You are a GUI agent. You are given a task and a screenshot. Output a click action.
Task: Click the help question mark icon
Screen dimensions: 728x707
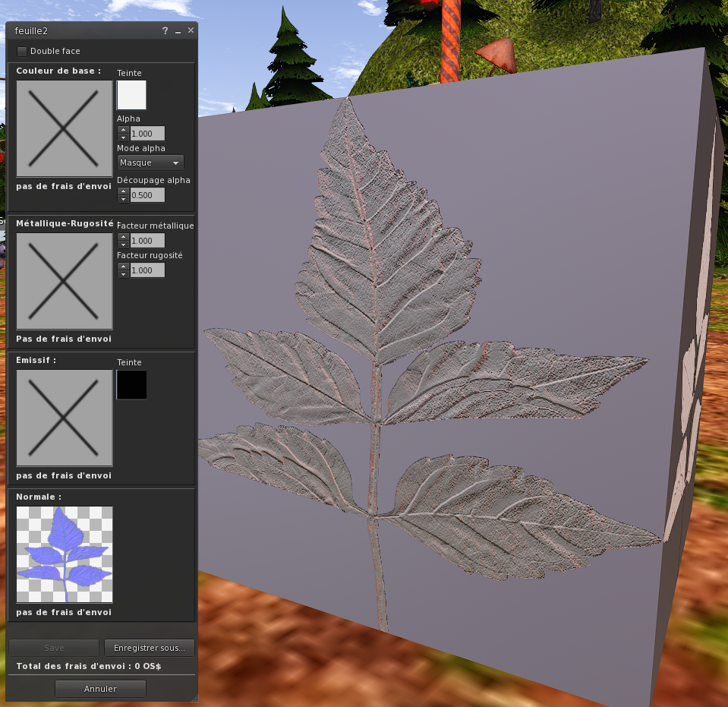pyautogui.click(x=165, y=30)
